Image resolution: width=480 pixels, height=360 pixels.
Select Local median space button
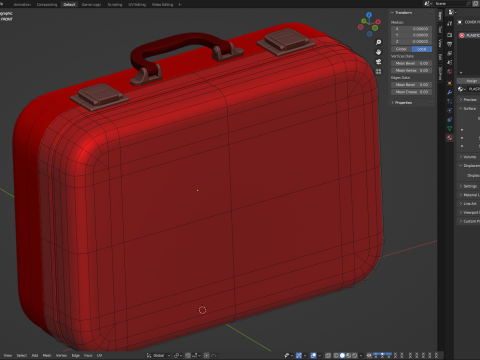[x=422, y=49]
